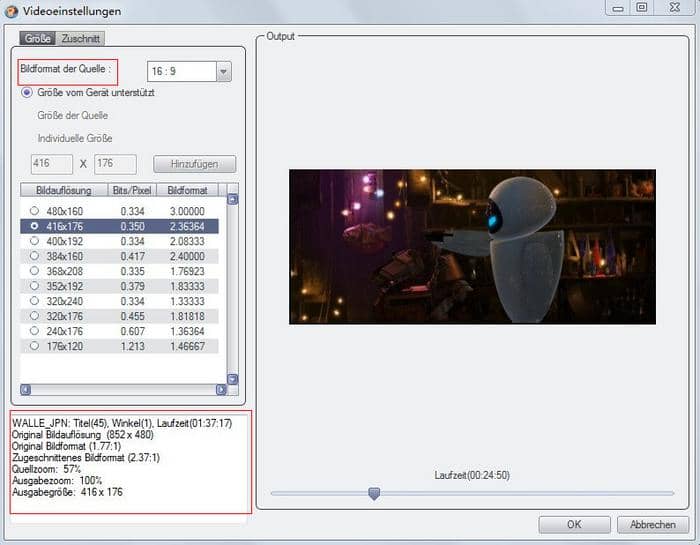
Task: Click the 3.00000 Bildformat cell
Action: (x=187, y=211)
